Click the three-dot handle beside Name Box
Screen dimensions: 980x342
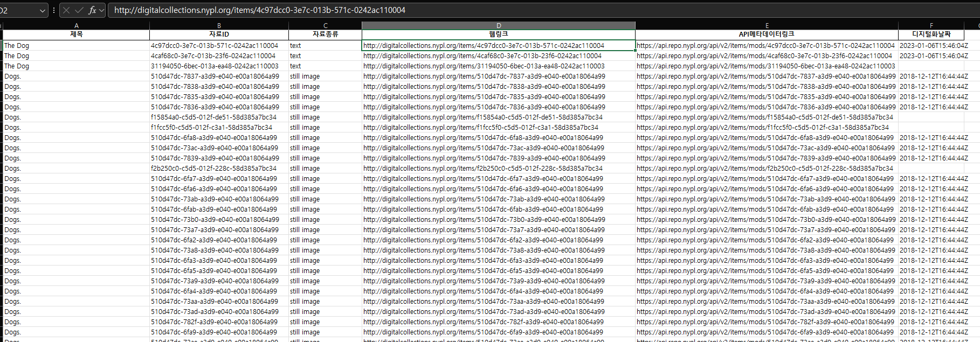54,10
